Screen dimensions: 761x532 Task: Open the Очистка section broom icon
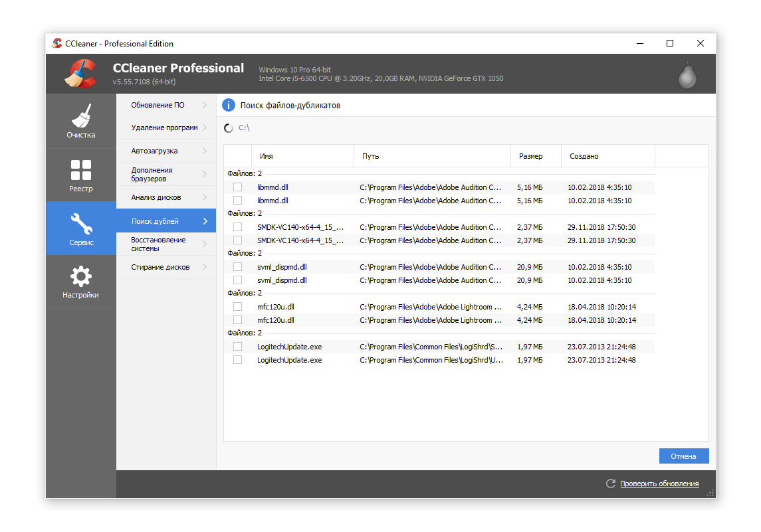coord(81,116)
